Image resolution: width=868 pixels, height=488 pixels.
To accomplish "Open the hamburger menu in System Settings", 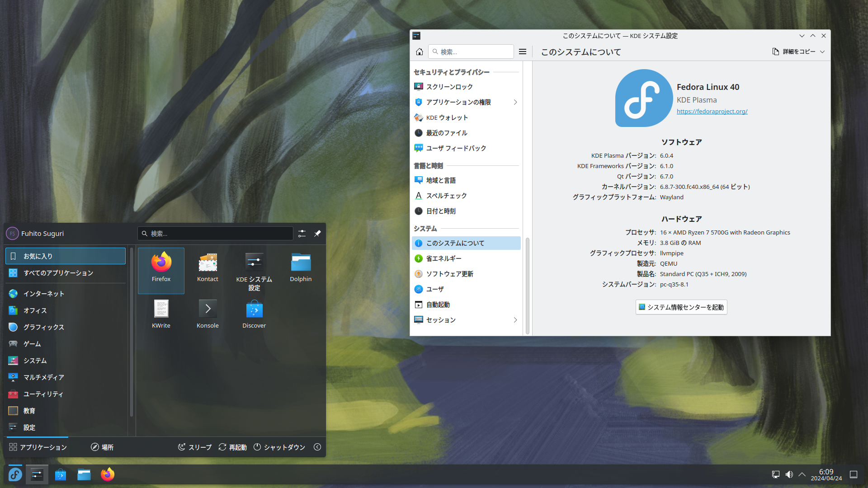I will click(x=523, y=52).
